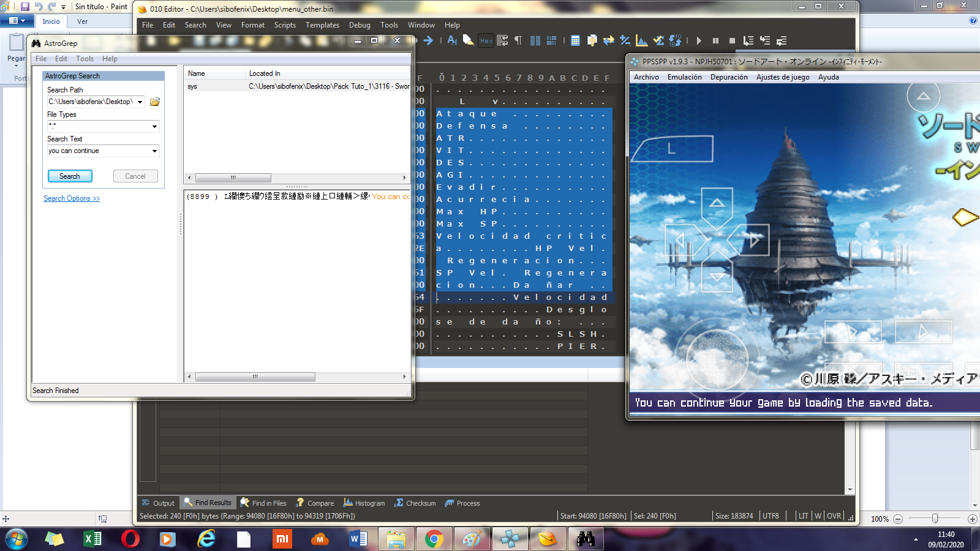
Task: Click the highlight marker toolbar icon
Action: click(x=468, y=40)
